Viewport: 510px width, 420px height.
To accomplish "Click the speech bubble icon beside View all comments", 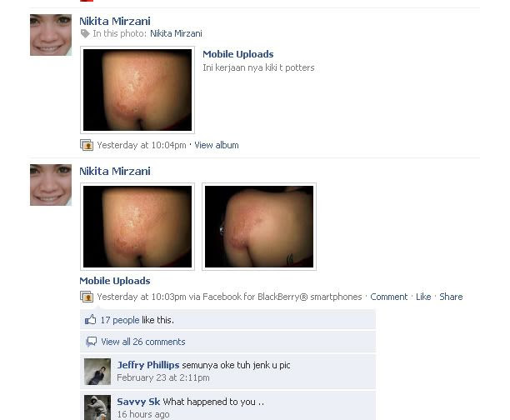I will [x=91, y=342].
